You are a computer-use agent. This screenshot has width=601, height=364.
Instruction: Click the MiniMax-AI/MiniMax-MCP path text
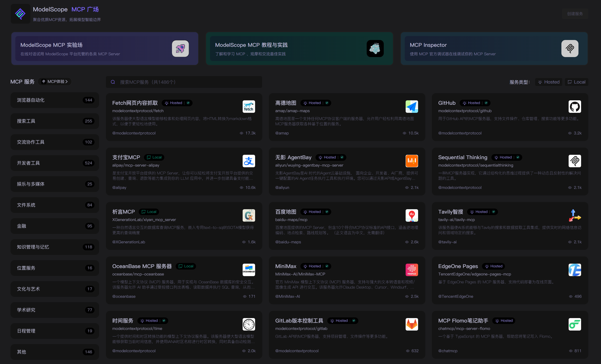pyautogui.click(x=300, y=274)
